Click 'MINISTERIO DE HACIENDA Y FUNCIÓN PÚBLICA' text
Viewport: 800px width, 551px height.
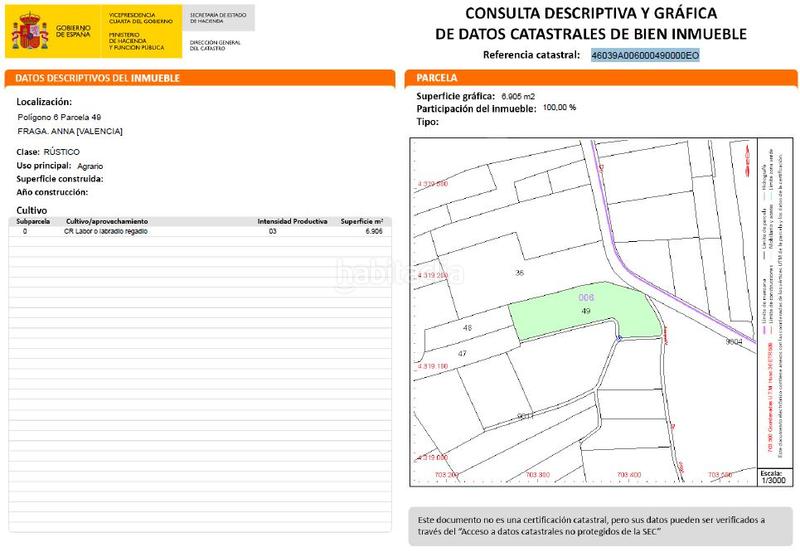pos(136,41)
